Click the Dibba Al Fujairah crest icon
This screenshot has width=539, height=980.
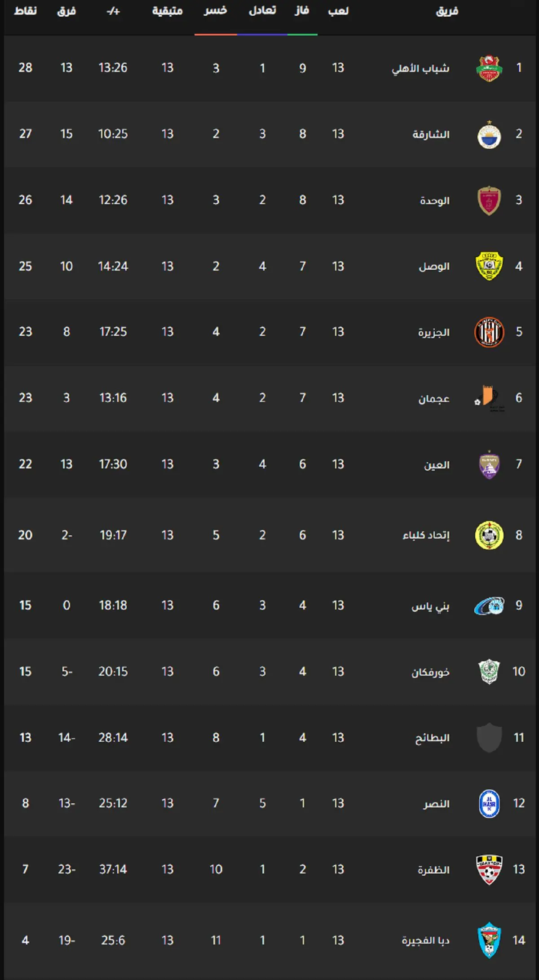489,940
